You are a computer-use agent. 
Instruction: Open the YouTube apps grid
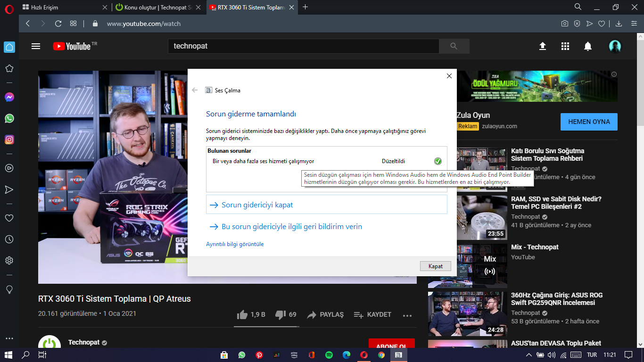click(565, 46)
